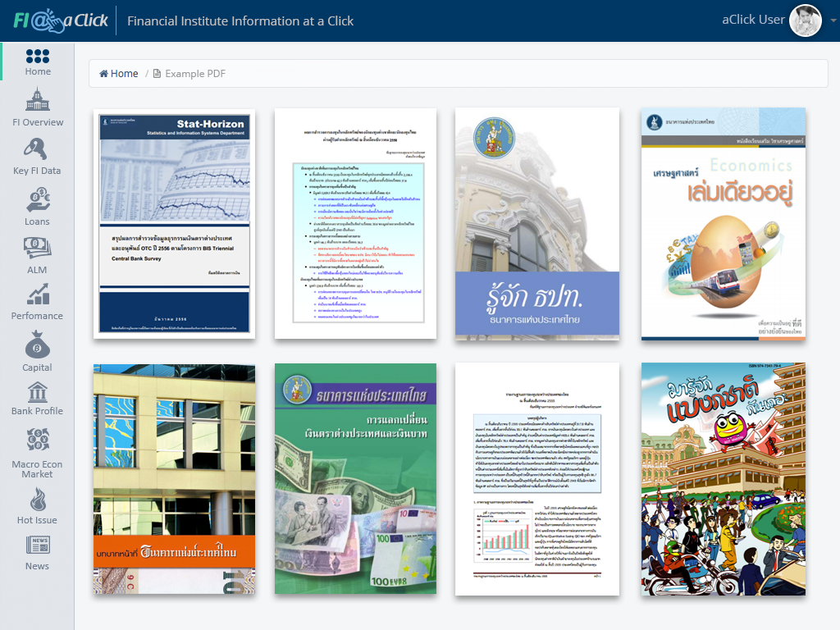Image resolution: width=840 pixels, height=630 pixels.
Task: Open the Bank of Thailand building cover PDF
Action: [x=536, y=224]
